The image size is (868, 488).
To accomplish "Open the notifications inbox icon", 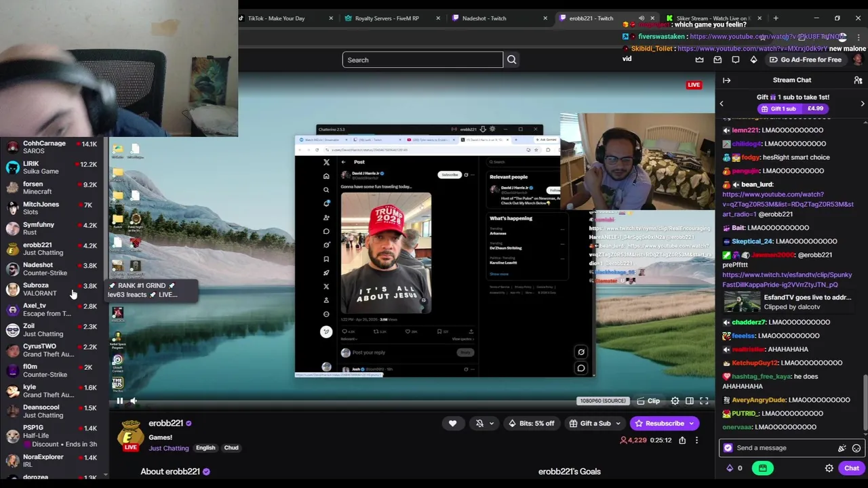I will [x=717, y=60].
